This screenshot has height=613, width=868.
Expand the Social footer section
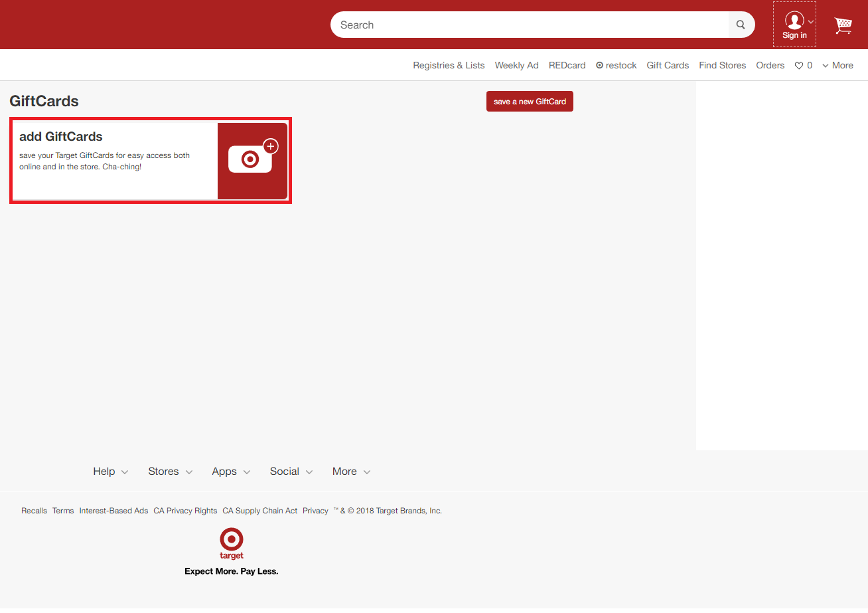(291, 472)
